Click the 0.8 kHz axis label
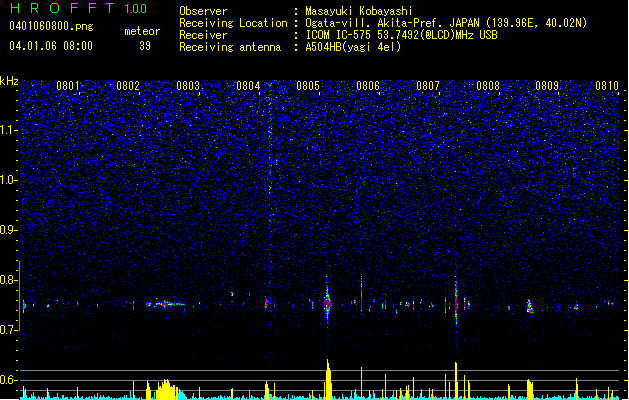 (x=9, y=280)
